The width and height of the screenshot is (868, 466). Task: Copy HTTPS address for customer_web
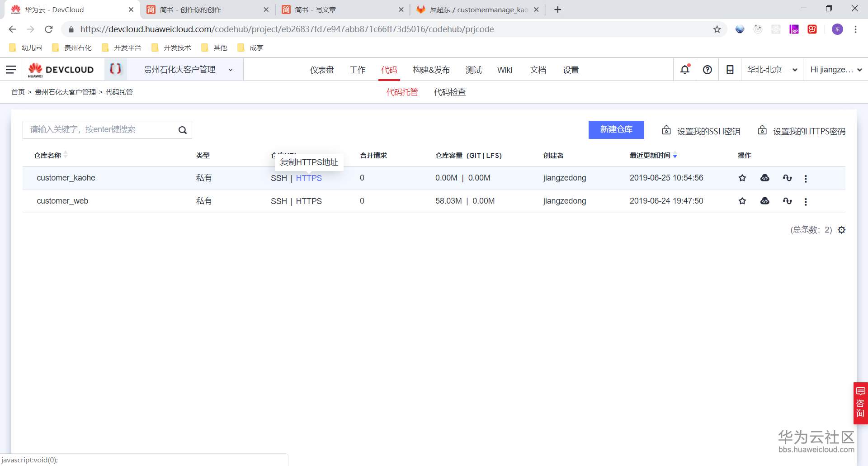coord(309,201)
